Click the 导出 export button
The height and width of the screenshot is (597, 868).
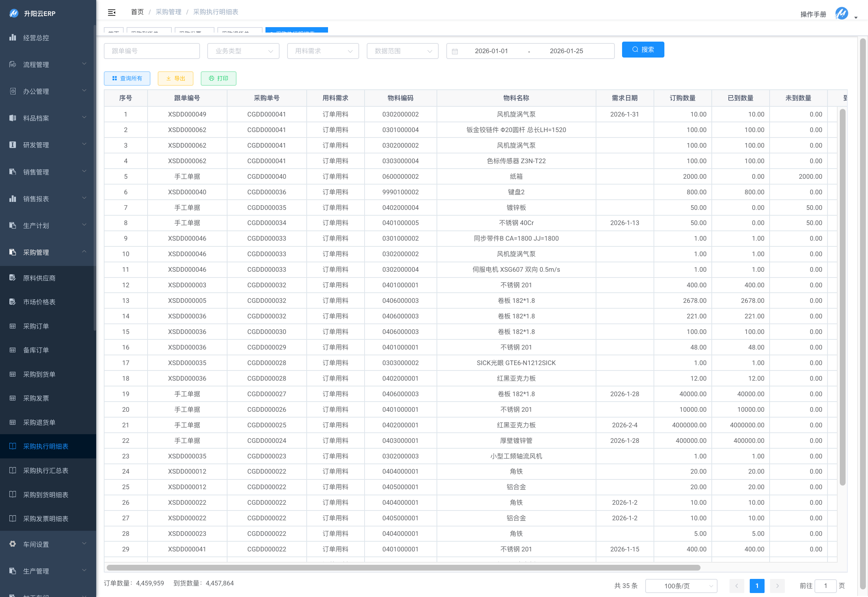tap(175, 79)
